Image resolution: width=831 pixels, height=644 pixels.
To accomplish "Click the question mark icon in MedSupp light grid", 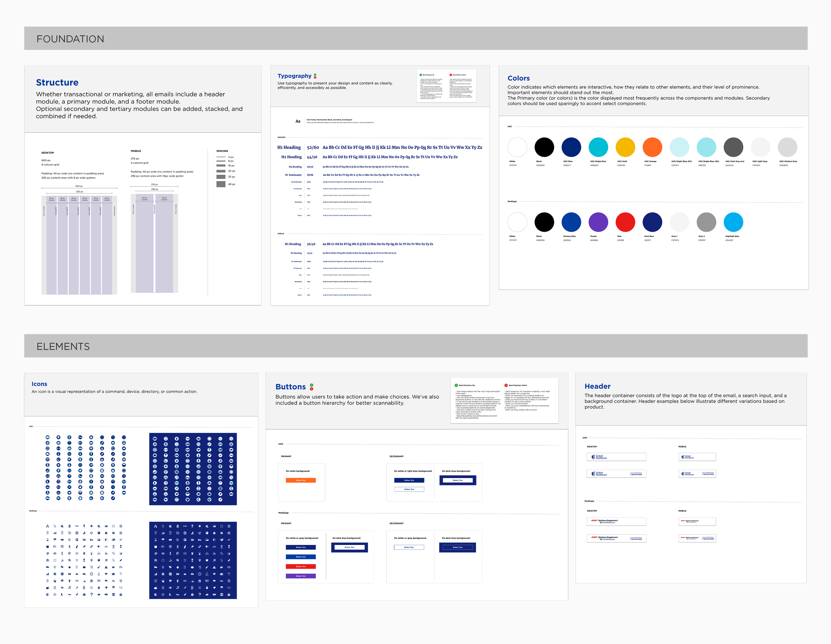I will [92, 594].
